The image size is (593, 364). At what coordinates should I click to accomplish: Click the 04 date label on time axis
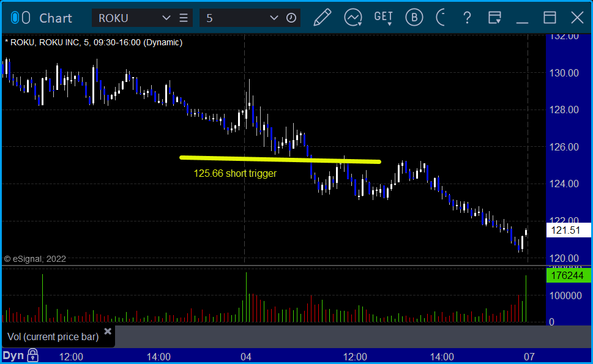click(246, 357)
